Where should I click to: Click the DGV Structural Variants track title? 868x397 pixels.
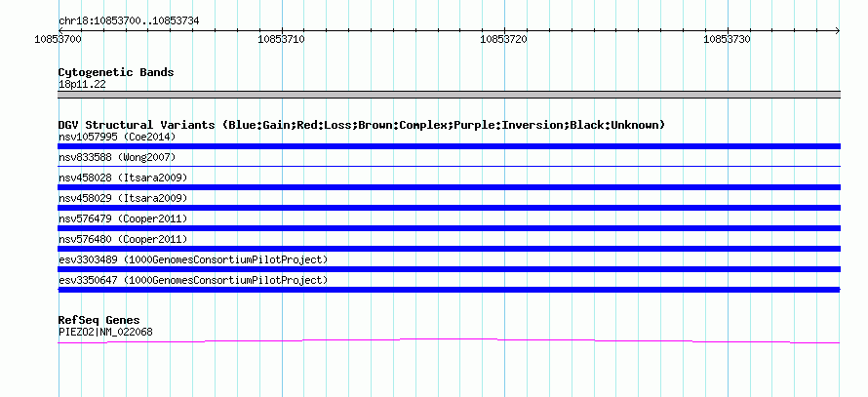[362, 125]
